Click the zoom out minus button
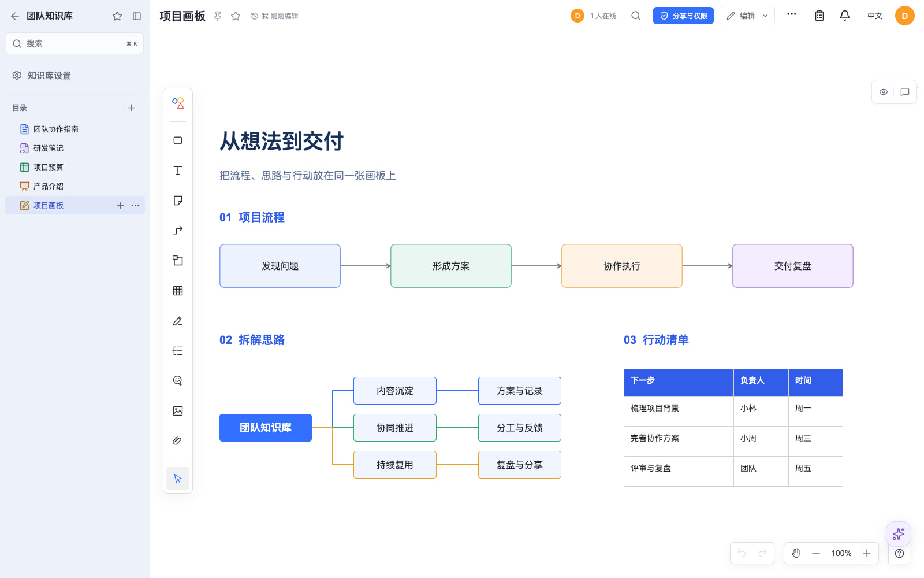 coord(816,553)
